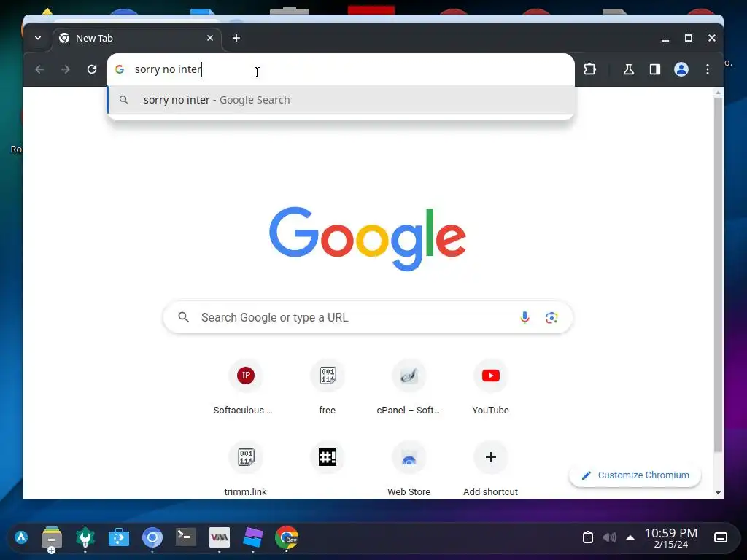The height and width of the screenshot is (560, 747).
Task: Open the VM manager taskbar icon
Action: 220,537
